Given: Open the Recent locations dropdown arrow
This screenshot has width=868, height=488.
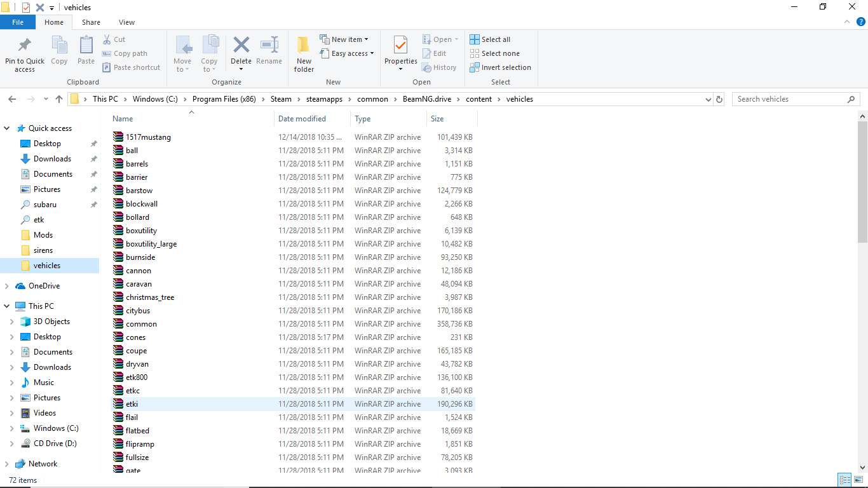Looking at the screenshot, I should click(x=46, y=99).
